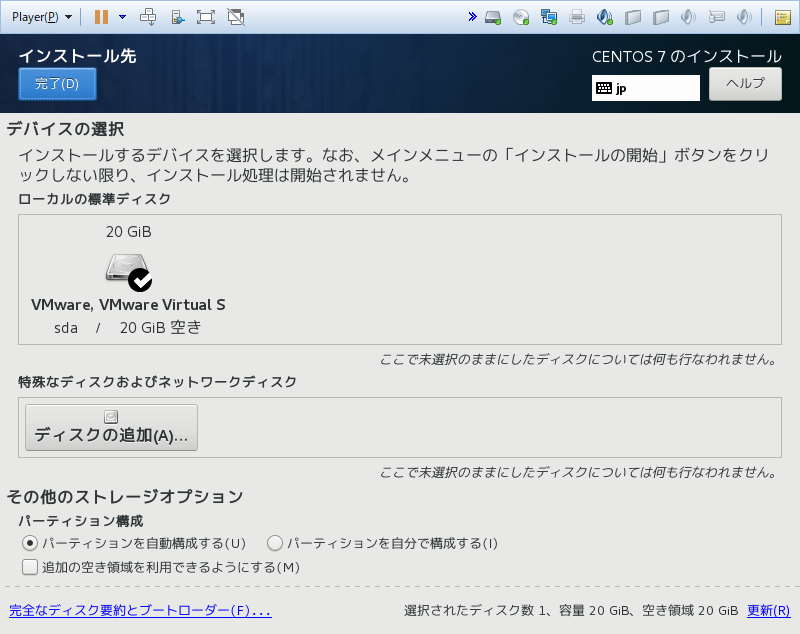Click the デバイスの選択 heading

click(65, 129)
